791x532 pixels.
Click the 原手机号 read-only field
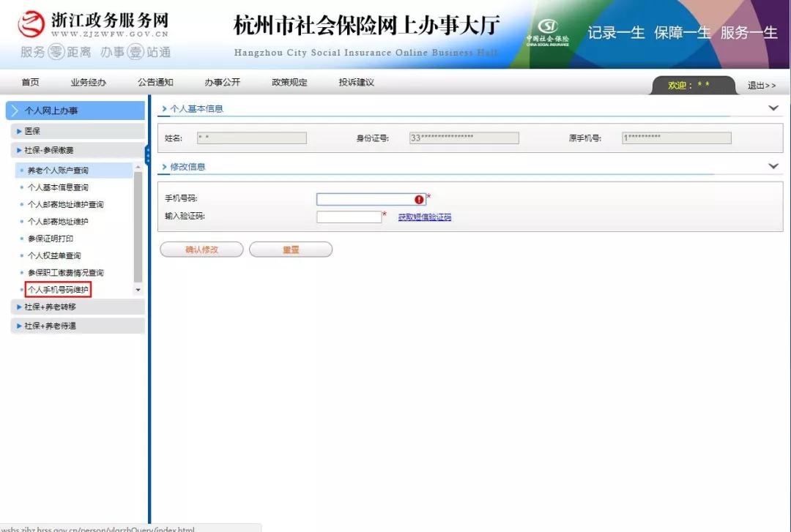(677, 138)
